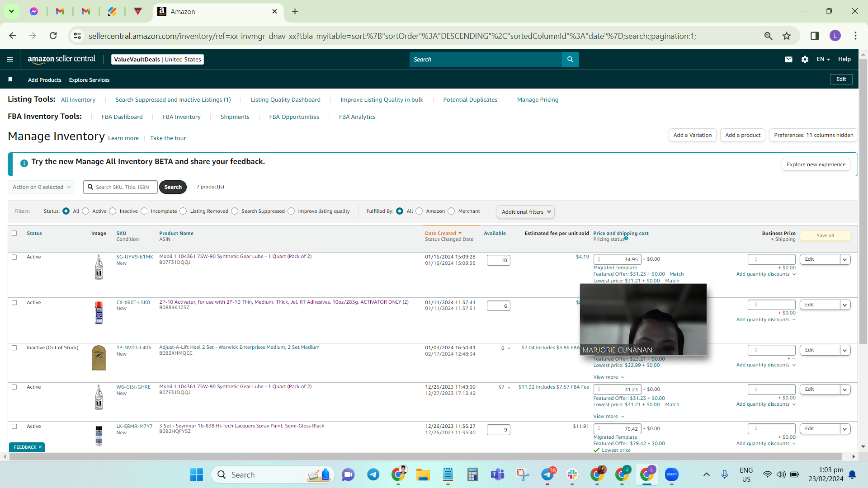
Task: Open Calculator from the taskbar
Action: 473,474
